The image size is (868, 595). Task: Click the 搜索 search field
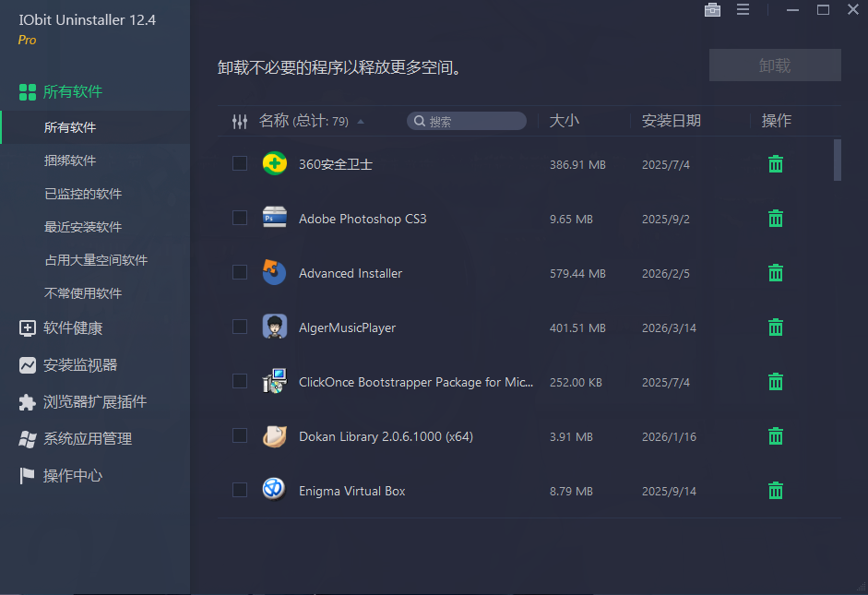(x=466, y=120)
